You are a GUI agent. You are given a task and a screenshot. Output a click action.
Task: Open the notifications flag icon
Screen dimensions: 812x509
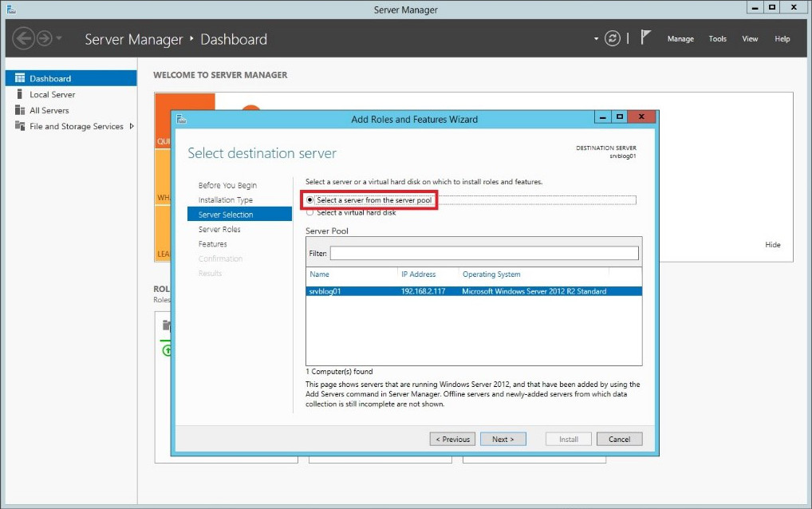coord(645,37)
